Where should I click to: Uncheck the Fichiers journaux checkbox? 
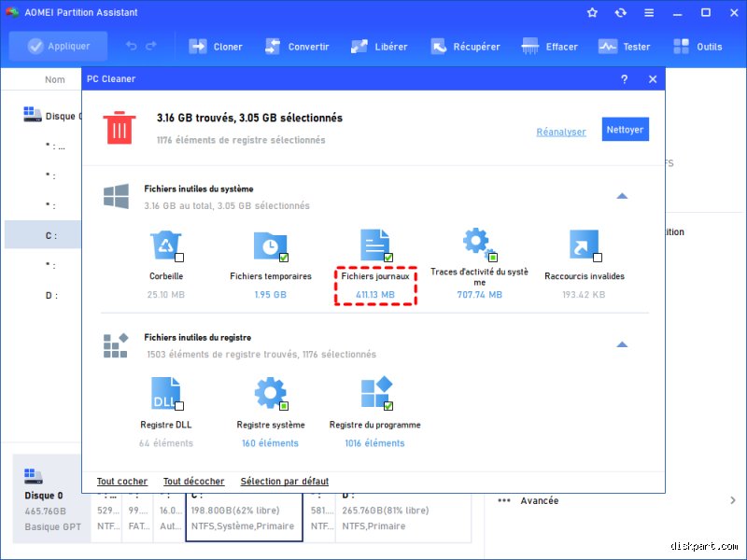click(388, 258)
